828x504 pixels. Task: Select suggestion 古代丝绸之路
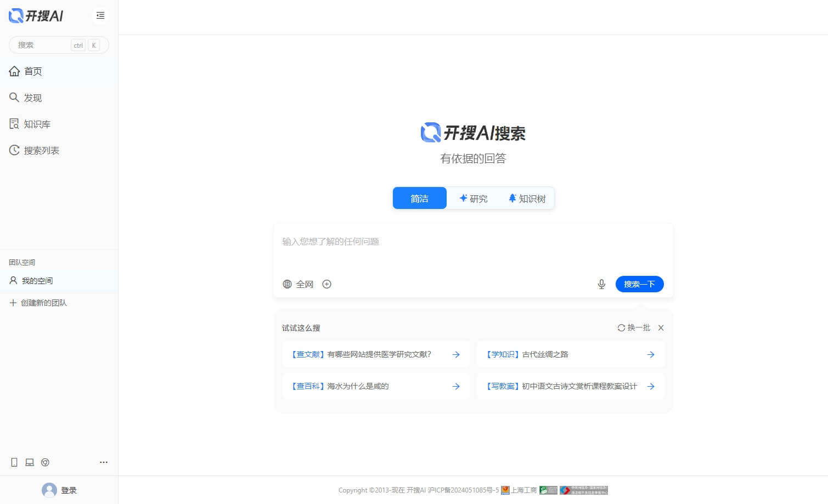571,354
